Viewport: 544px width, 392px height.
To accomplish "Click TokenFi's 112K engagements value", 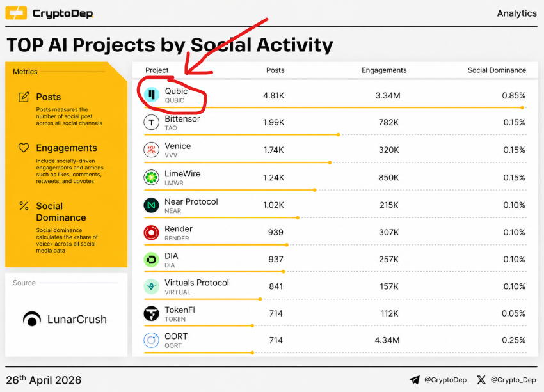I will [390, 314].
